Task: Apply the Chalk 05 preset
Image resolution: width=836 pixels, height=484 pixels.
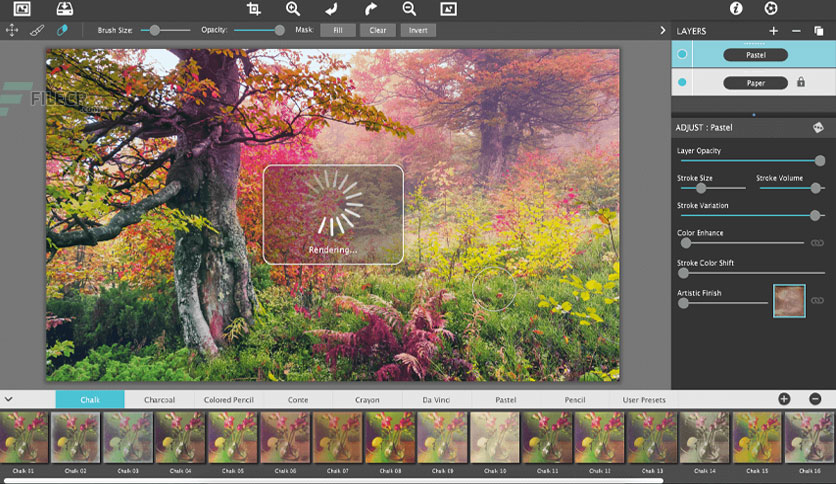Action: tap(232, 437)
